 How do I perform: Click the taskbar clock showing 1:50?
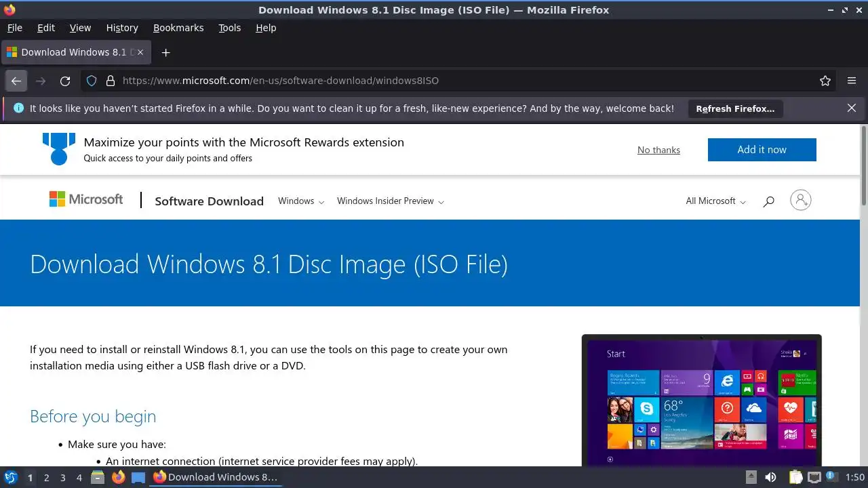click(x=855, y=477)
